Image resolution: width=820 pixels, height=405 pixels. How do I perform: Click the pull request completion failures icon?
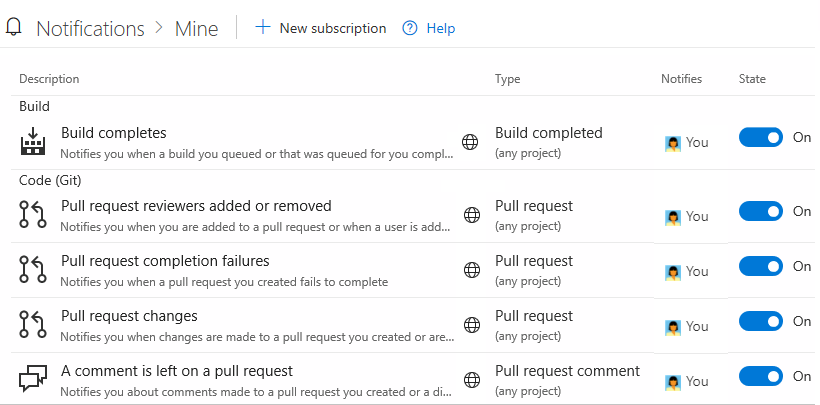(x=33, y=270)
